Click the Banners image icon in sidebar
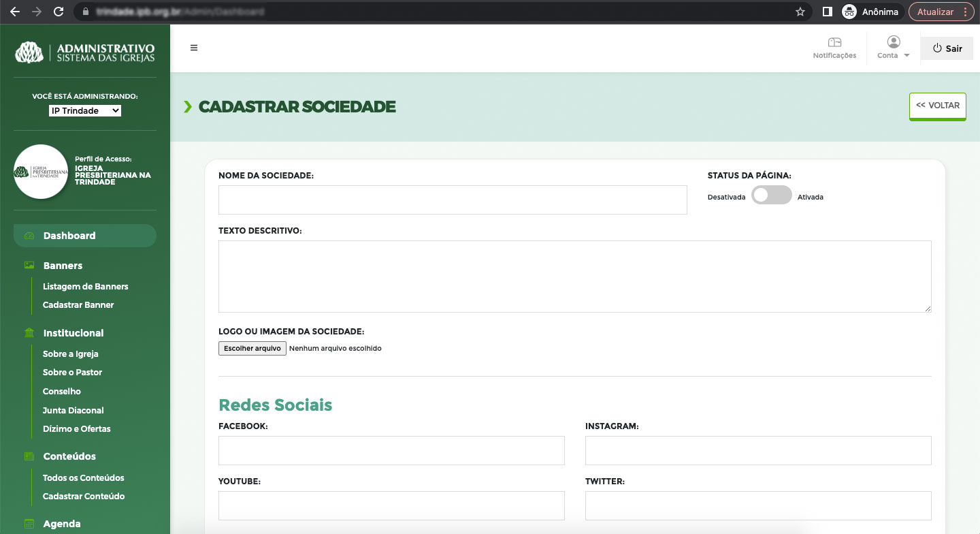 29,266
